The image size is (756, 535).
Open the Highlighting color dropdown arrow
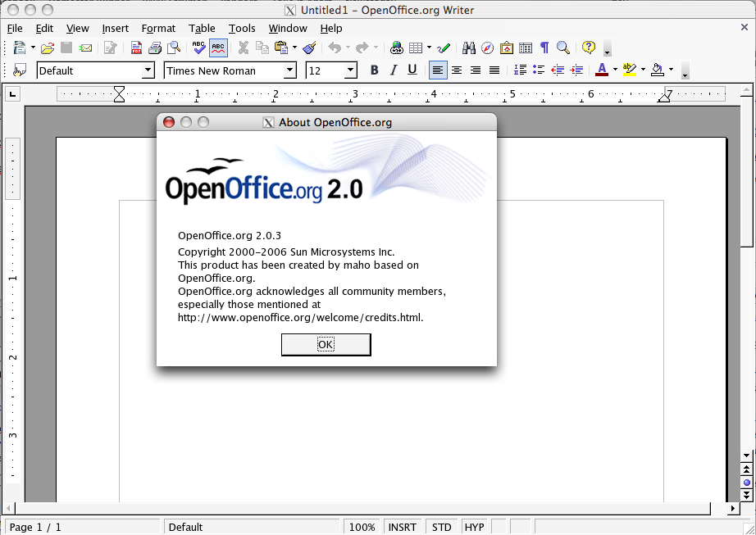pos(643,70)
